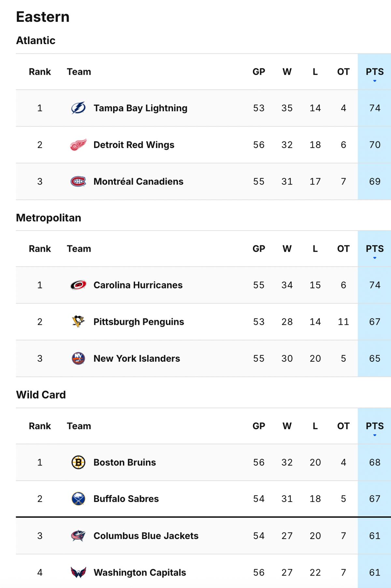Click the Tampa Bay Lightning team logo
The image size is (391, 588).
tap(78, 108)
